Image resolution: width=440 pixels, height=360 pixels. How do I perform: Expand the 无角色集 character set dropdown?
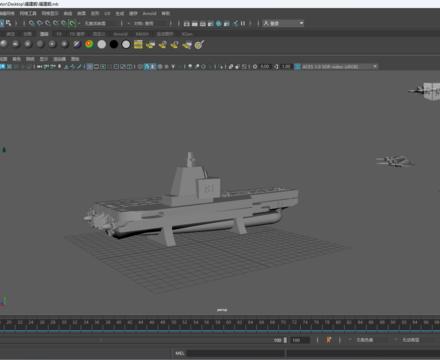point(367,340)
